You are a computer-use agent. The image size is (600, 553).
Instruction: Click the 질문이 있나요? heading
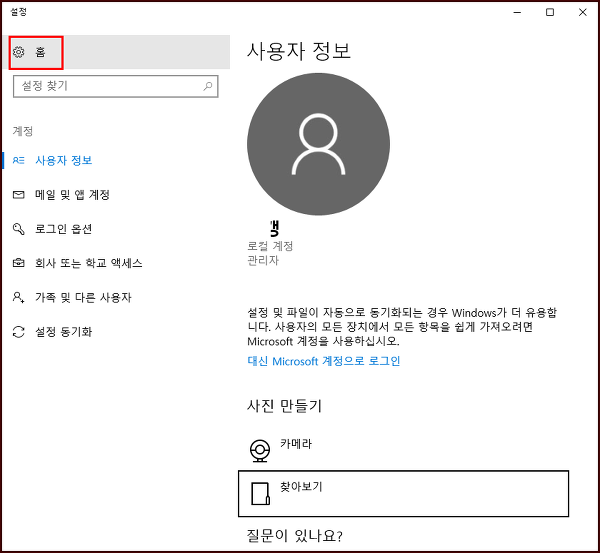[x=295, y=535]
